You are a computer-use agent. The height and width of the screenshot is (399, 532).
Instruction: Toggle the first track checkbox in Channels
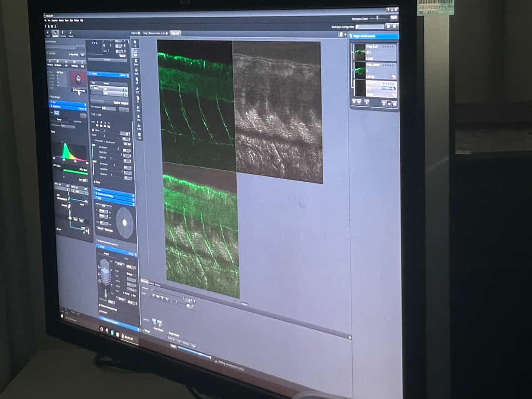point(91,88)
